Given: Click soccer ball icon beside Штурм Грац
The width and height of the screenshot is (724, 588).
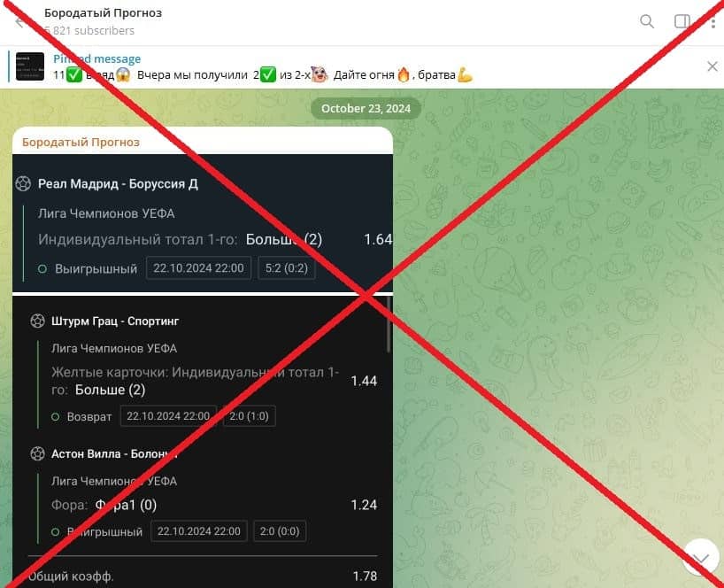Looking at the screenshot, I should point(37,321).
